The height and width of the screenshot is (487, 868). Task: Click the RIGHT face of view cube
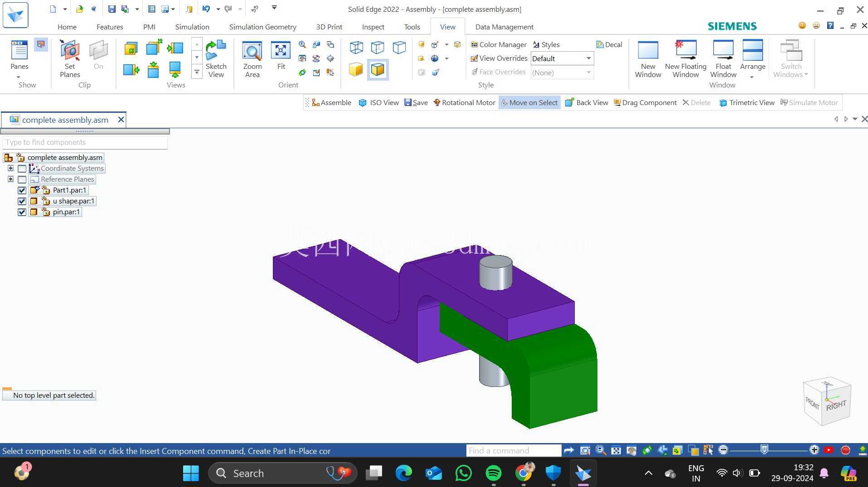(x=836, y=405)
